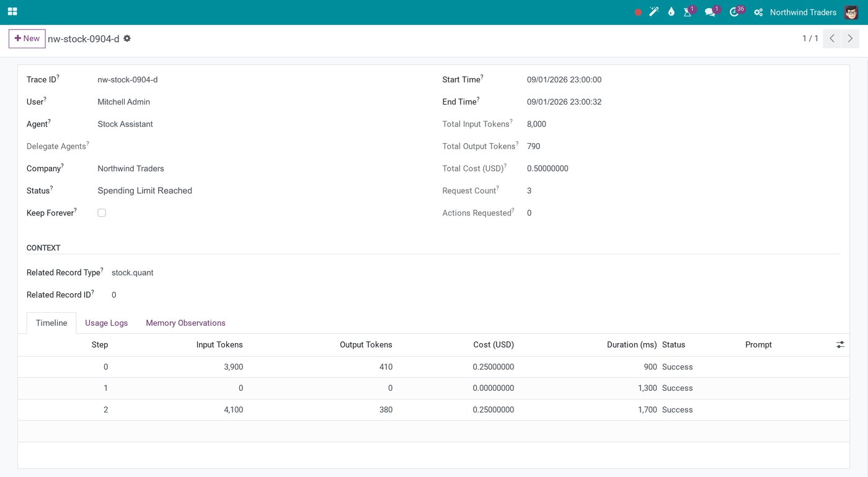Click the 1 / 1 pager counter
868x477 pixels.
(x=810, y=38)
